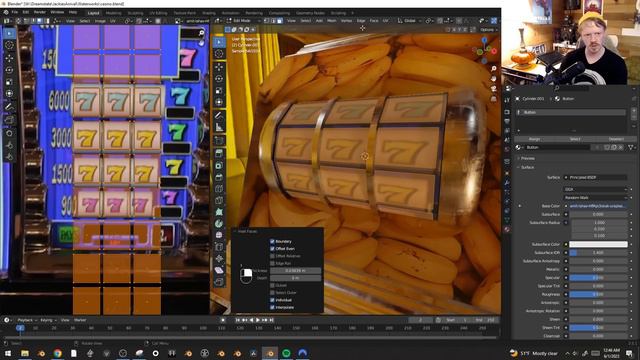Select the Add Cube tool in viewport toolbar
640x360 pixels.
point(219,140)
